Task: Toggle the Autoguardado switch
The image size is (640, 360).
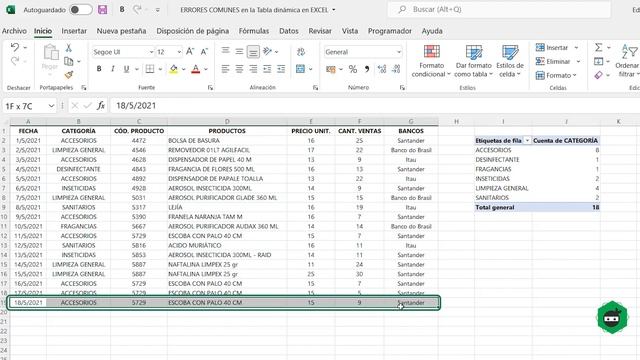Action: point(80,9)
